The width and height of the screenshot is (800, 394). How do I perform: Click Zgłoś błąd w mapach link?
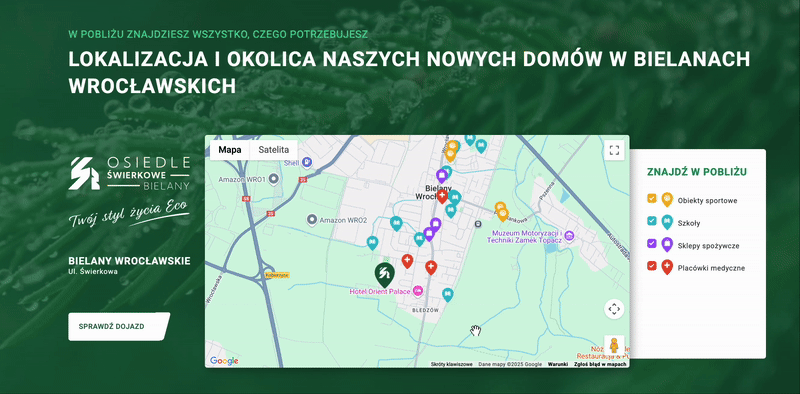point(600,364)
